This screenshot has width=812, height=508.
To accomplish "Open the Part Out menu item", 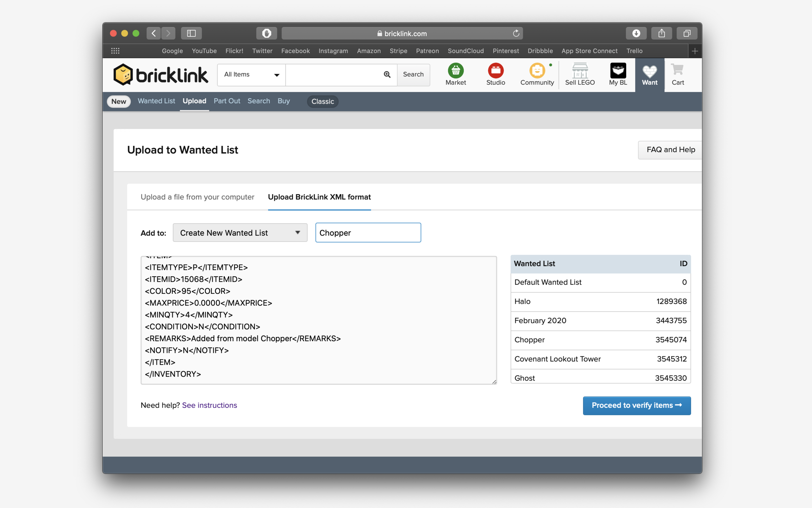I will (227, 101).
